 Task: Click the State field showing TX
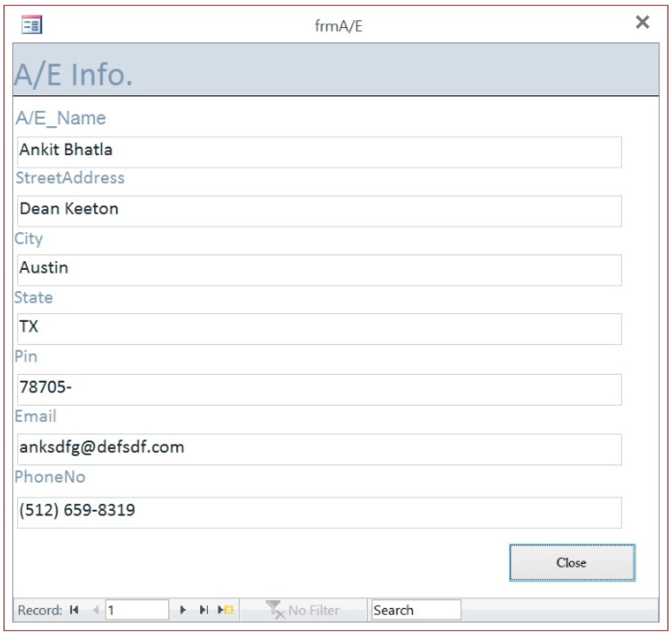pyautogui.click(x=319, y=329)
